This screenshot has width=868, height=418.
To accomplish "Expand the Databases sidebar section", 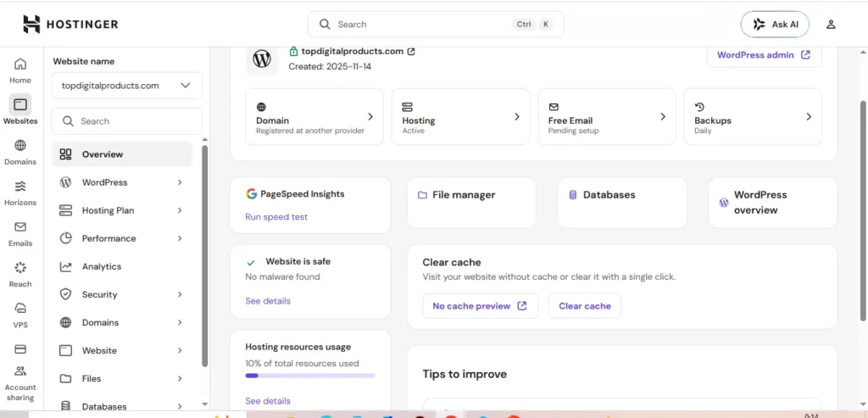I will point(180,406).
